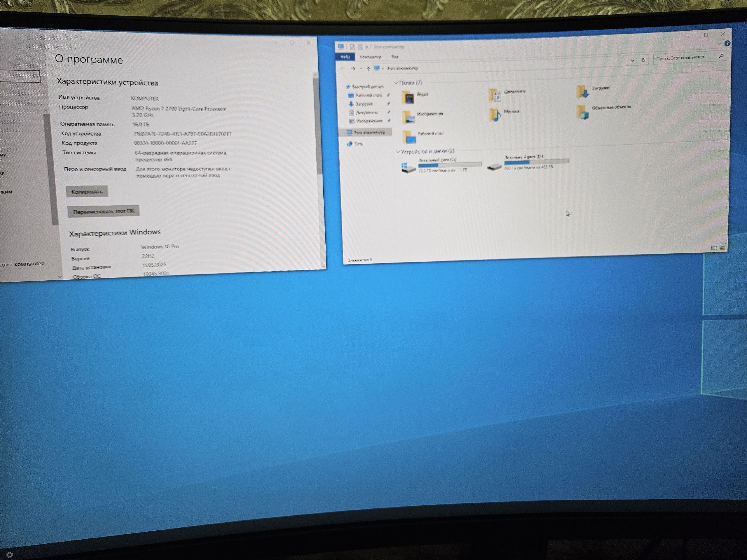Screen dimensions: 747x560
Task: Select Локальный диск (C:) drive icon
Action: click(x=408, y=167)
